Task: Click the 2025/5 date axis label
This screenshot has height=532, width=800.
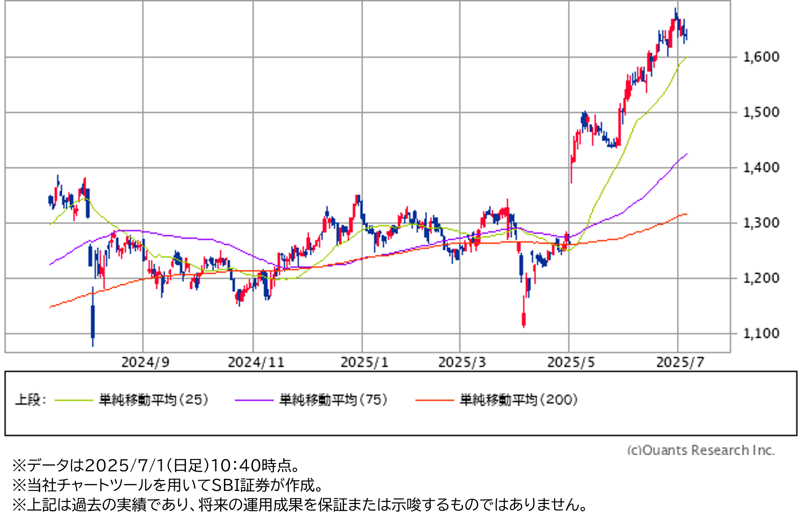Action: (571, 362)
